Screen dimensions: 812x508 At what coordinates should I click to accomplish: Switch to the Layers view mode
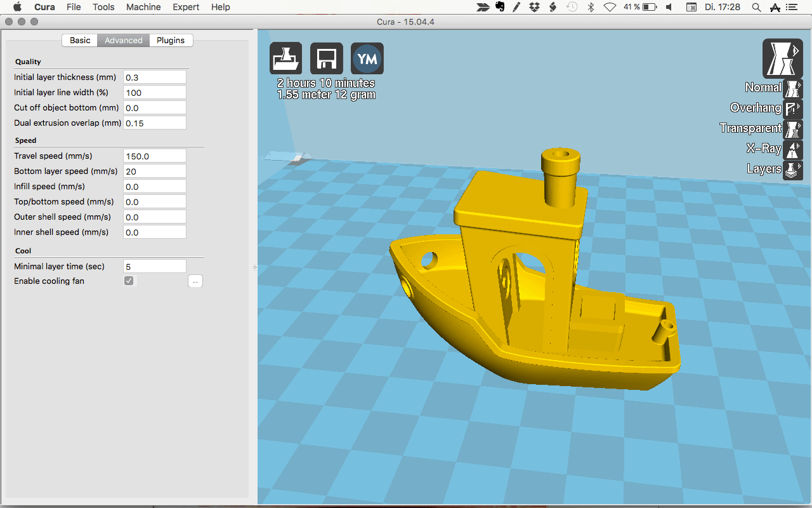(x=792, y=170)
